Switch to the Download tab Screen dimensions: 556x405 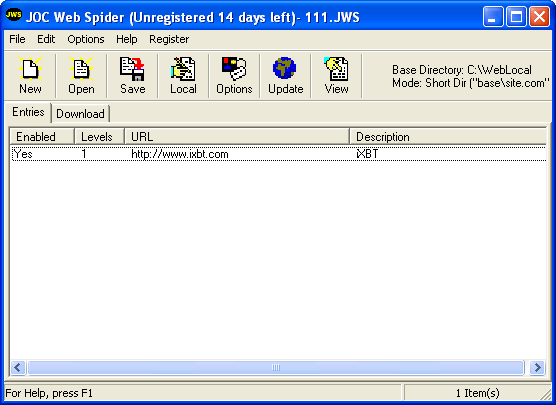80,114
